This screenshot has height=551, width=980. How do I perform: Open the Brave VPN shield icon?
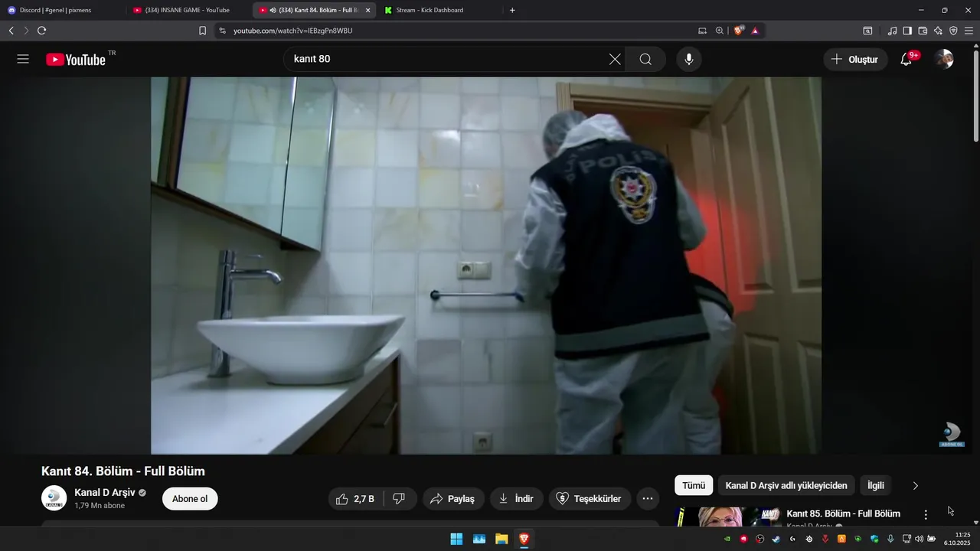coord(953,31)
